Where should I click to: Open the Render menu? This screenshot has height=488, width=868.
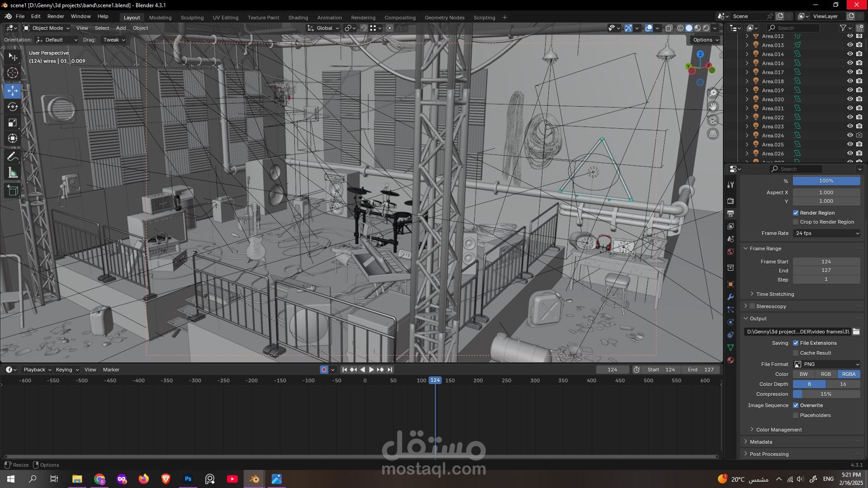[56, 16]
